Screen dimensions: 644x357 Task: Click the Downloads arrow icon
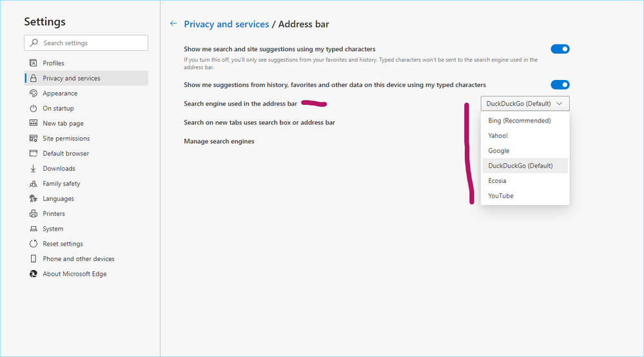tap(34, 168)
